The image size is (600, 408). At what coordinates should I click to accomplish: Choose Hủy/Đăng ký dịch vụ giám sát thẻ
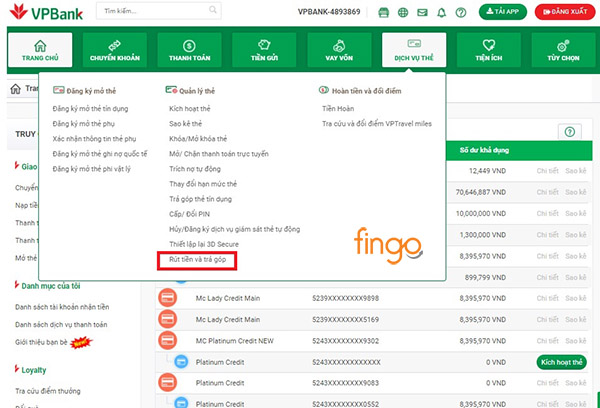tap(235, 229)
